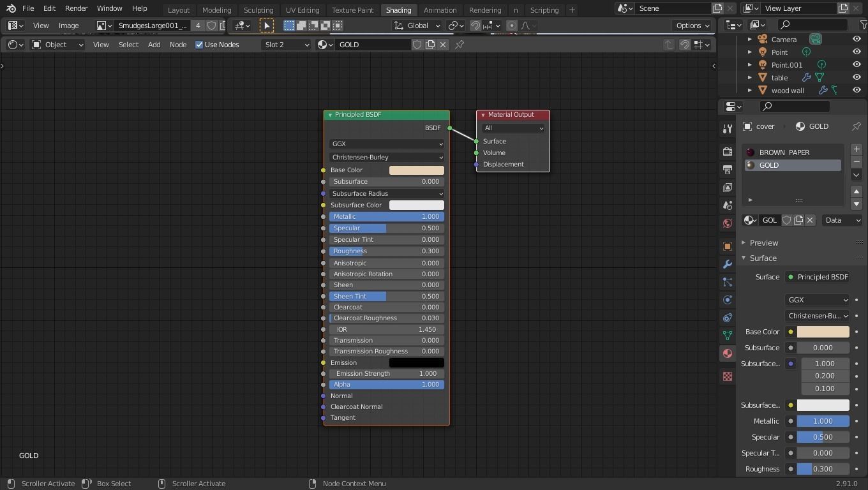The height and width of the screenshot is (490, 868).
Task: Select the cursor tool in image editor
Action: click(267, 26)
